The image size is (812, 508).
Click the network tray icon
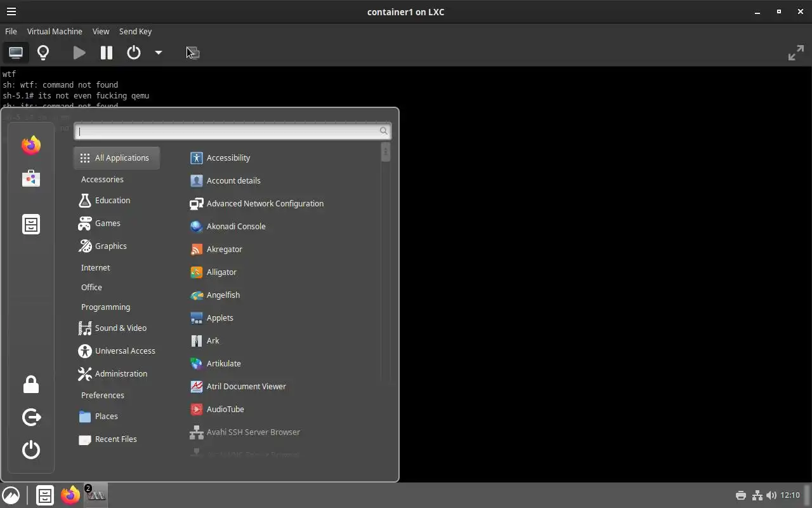(x=757, y=495)
